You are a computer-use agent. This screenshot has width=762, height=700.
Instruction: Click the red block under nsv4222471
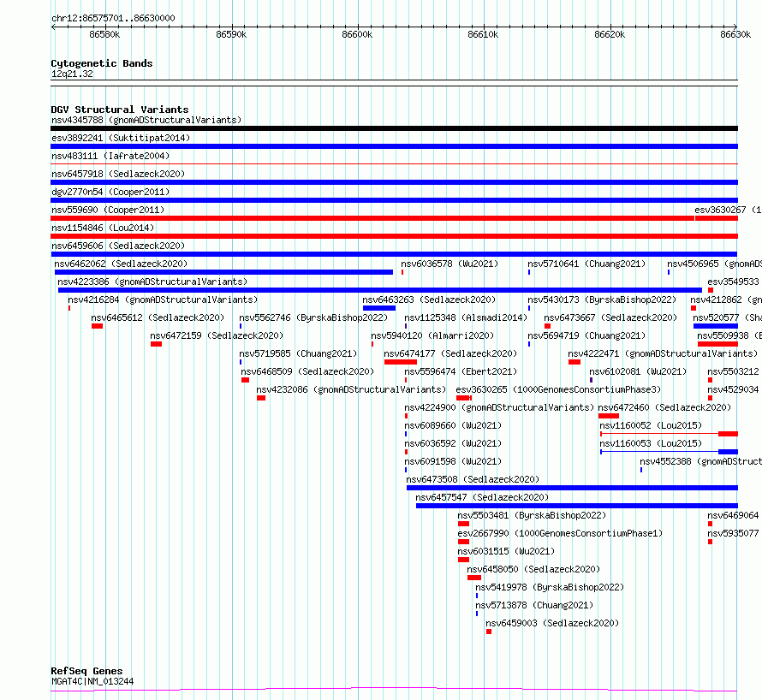coord(574,362)
